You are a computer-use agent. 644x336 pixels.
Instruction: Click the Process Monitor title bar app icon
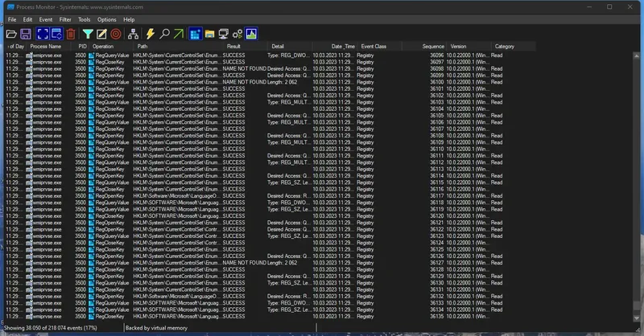click(11, 7)
